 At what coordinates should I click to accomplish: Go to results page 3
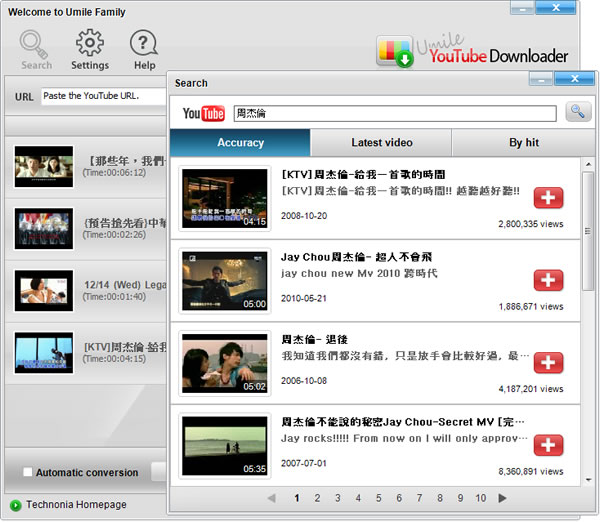point(338,498)
